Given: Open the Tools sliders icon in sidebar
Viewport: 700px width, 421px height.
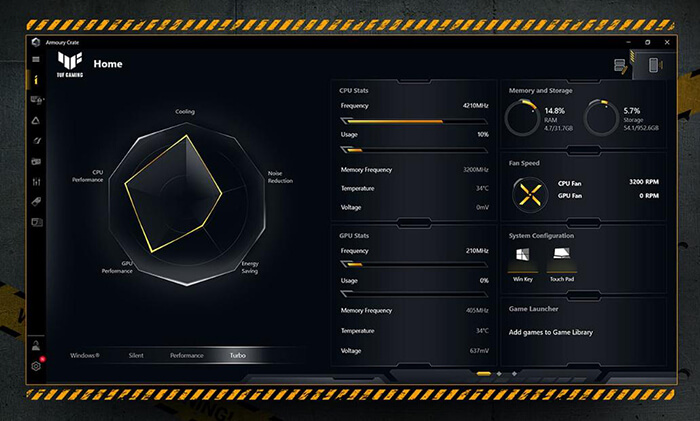Looking at the screenshot, I should coord(36,182).
